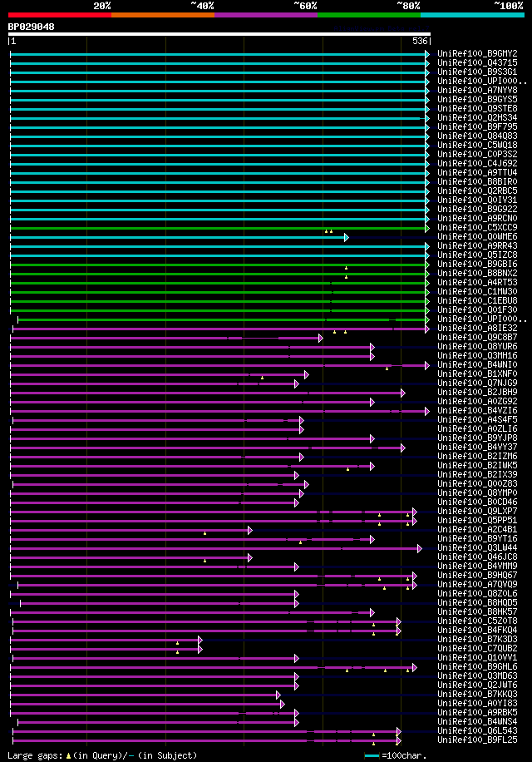Image resolution: width=532 pixels, height=762 pixels.
Task: Select the UniRef100_B1XNF0 label
Action: point(477,374)
